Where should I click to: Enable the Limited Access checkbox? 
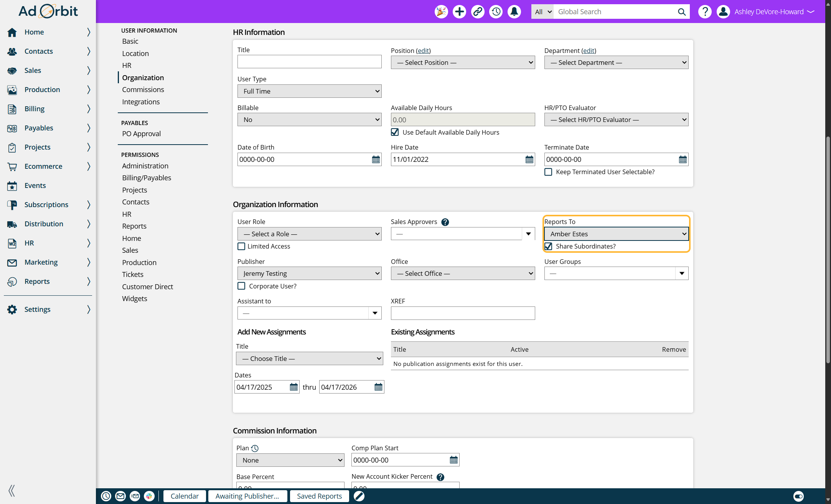click(x=241, y=246)
